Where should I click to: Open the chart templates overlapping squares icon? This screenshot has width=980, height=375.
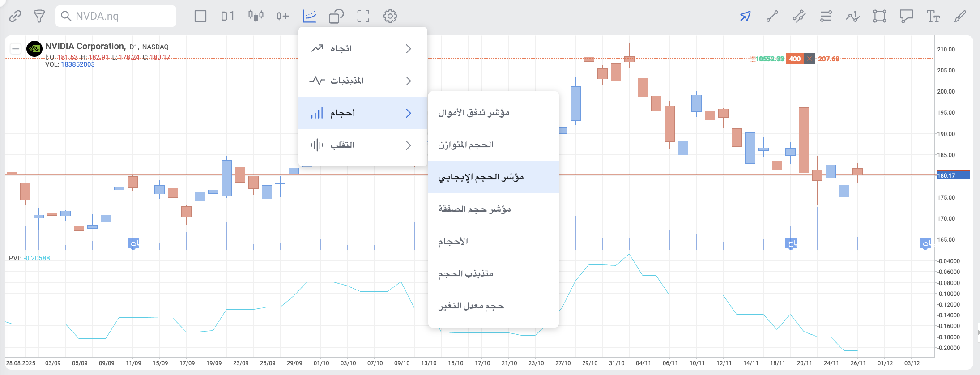337,17
